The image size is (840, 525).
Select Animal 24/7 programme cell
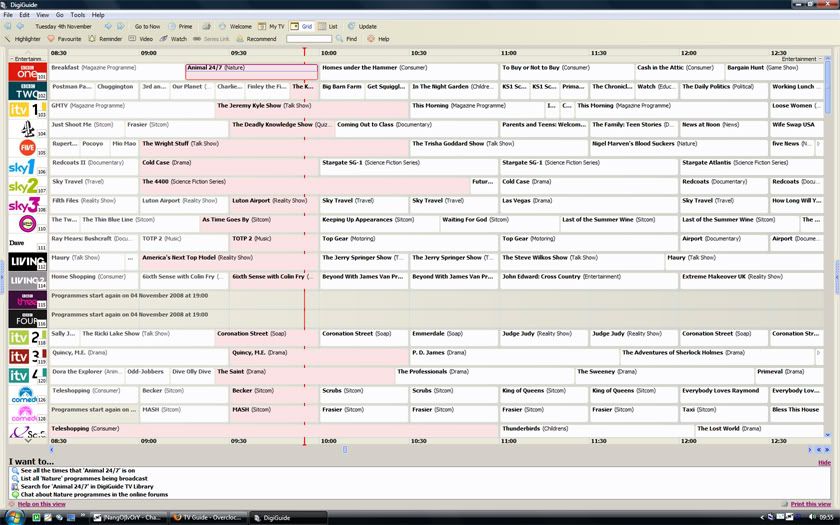251,72
